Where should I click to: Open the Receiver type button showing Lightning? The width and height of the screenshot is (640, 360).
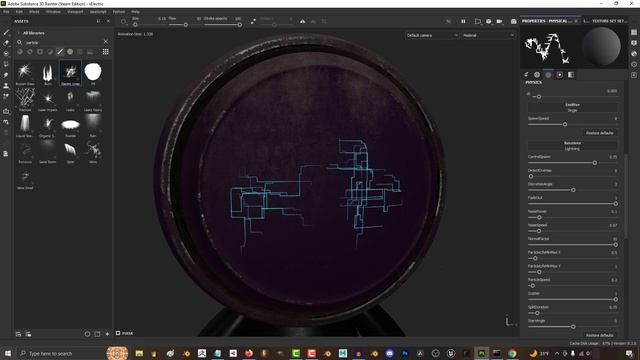coord(572,146)
